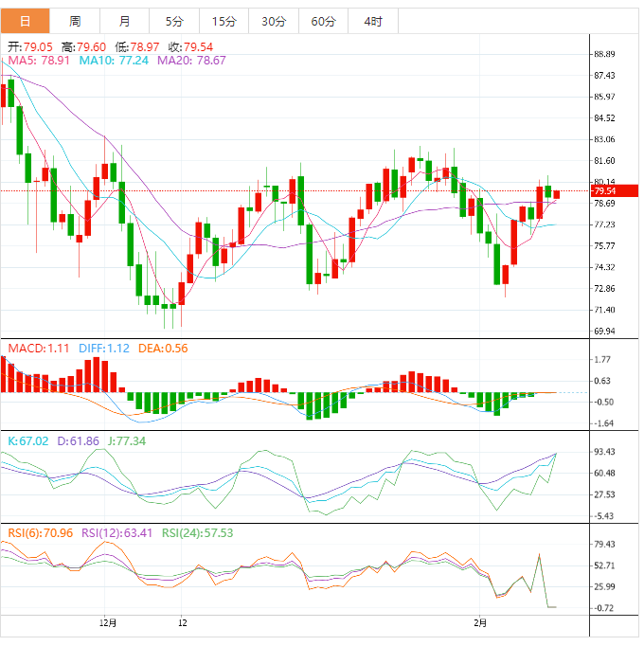Image resolution: width=644 pixels, height=646 pixels.
Task: Select the 30分 timeframe tab
Action: (274, 21)
